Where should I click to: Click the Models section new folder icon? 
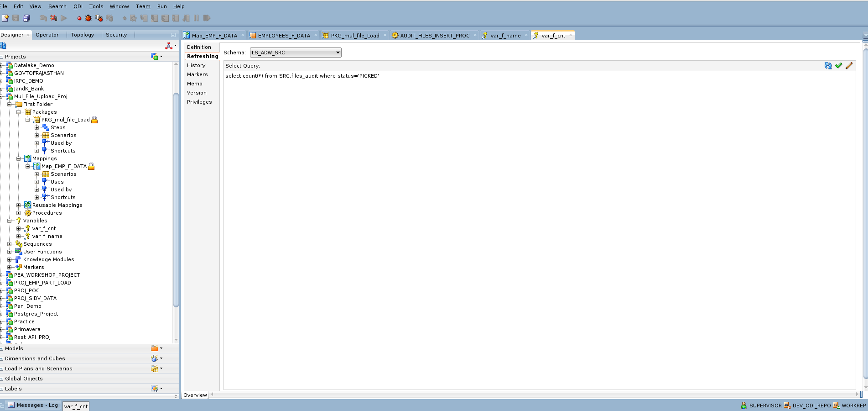[x=155, y=348]
